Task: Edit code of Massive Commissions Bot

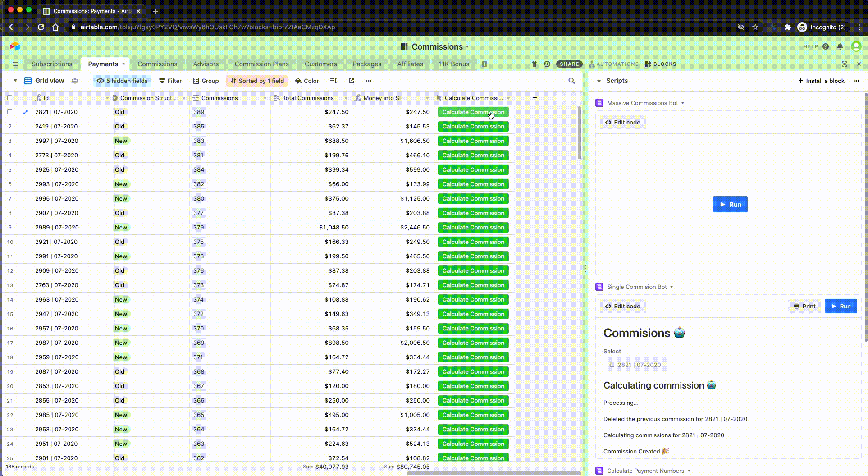Action: (622, 122)
